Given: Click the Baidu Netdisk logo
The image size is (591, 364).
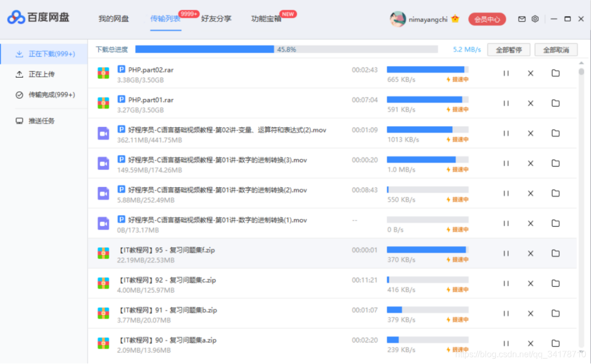Looking at the screenshot, I should (x=39, y=17).
